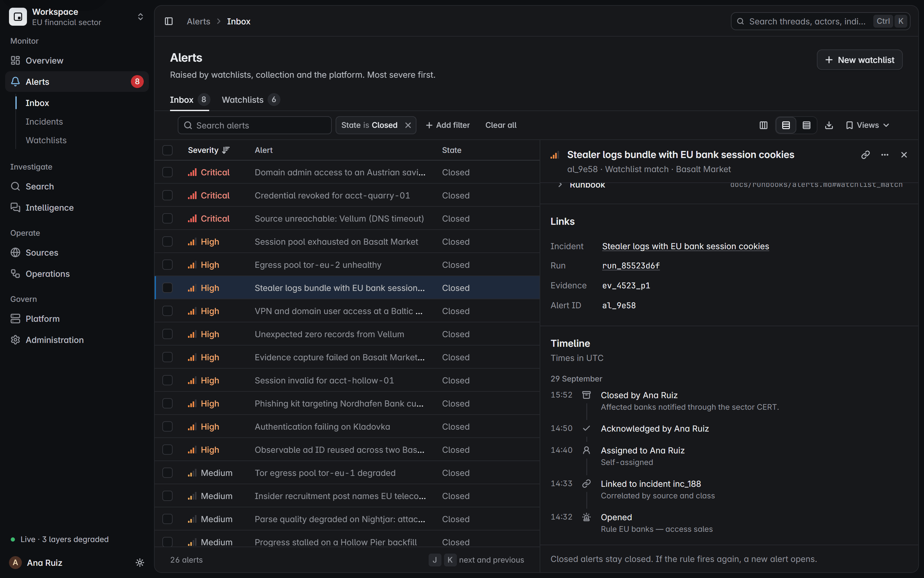The width and height of the screenshot is (924, 578).
Task: Open Overview in the sidebar
Action: [x=77, y=60]
